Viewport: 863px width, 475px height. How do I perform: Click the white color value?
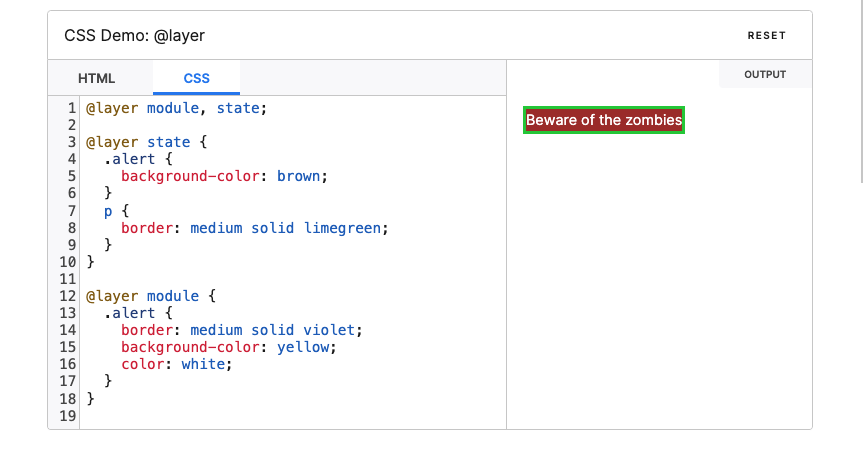pyautogui.click(x=203, y=364)
